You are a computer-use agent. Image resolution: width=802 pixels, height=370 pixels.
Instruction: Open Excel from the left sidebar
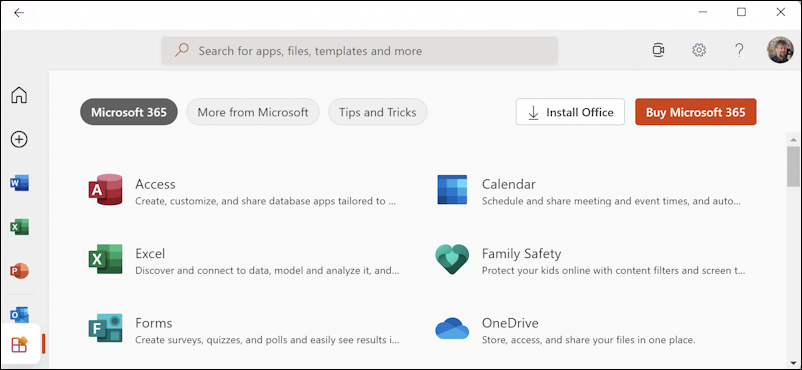click(19, 227)
